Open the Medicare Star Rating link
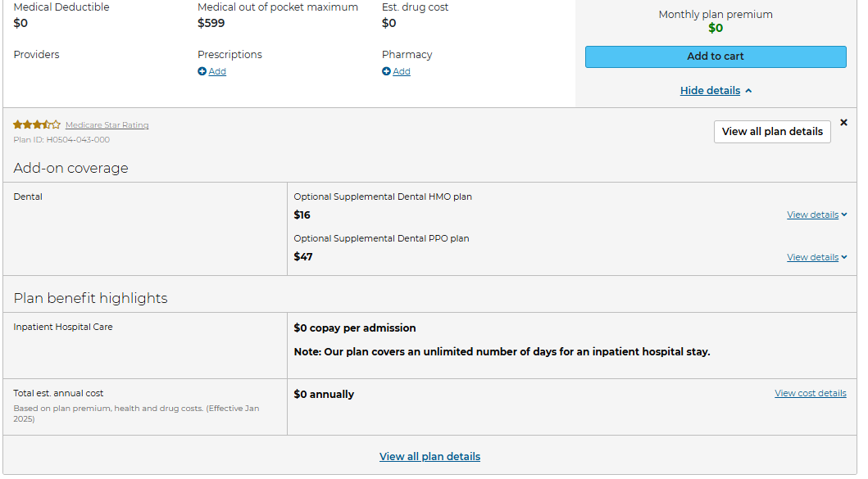The width and height of the screenshot is (868, 479). click(x=107, y=125)
